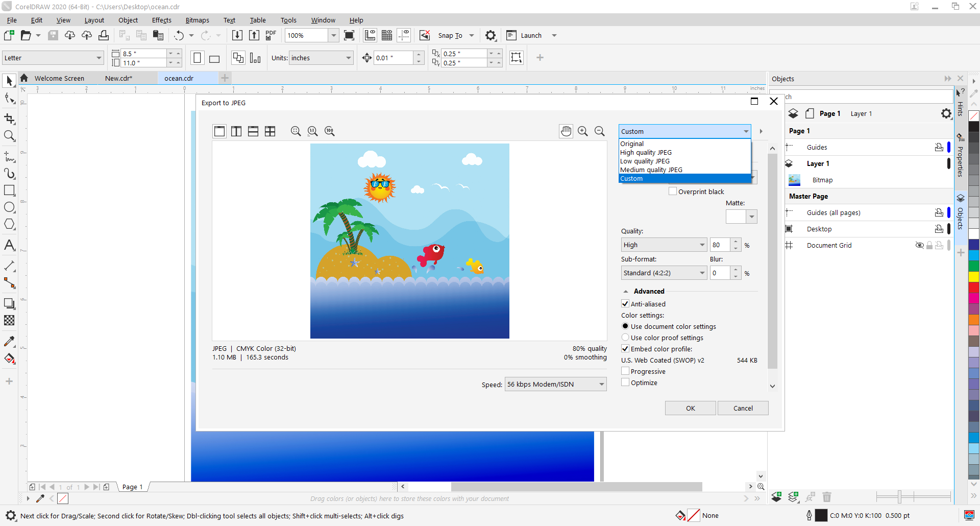Check the Optimize option
980x526 pixels.
point(625,382)
